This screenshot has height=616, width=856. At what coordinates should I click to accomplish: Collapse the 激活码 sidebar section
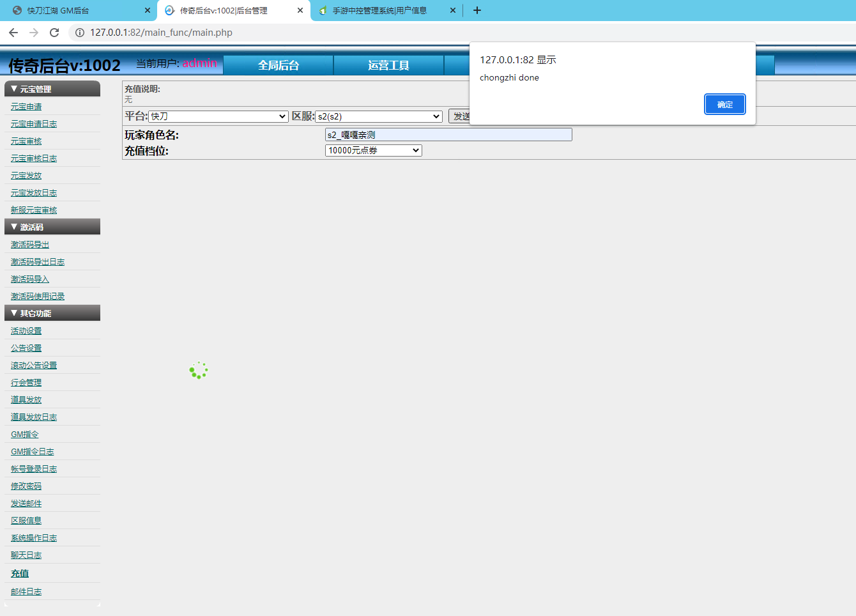[x=52, y=227]
